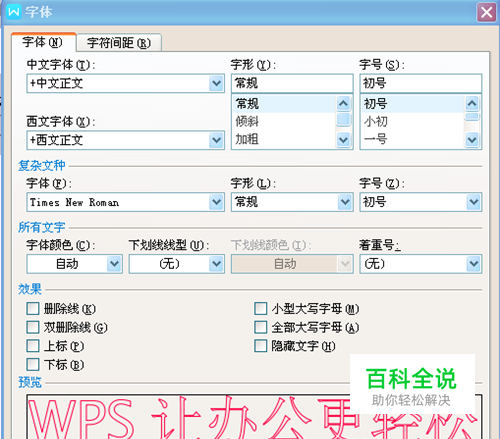Select 初号 in the 字号 list
Viewport: 500px width, 439px height.
pos(413,104)
